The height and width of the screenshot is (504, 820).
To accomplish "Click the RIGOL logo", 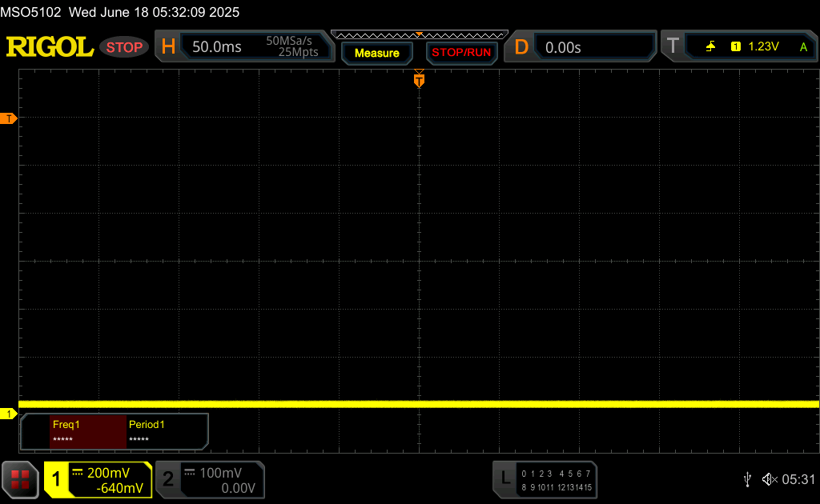I will coord(50,47).
